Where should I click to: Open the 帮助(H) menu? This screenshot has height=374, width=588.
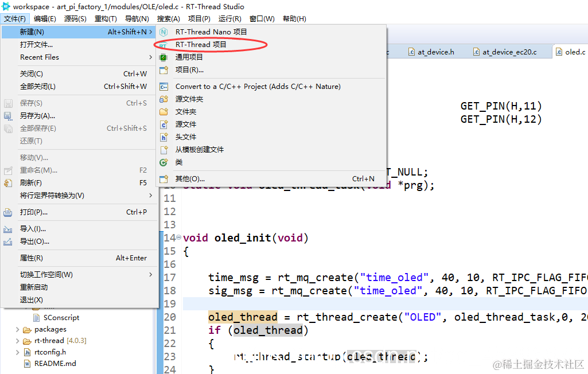(294, 19)
